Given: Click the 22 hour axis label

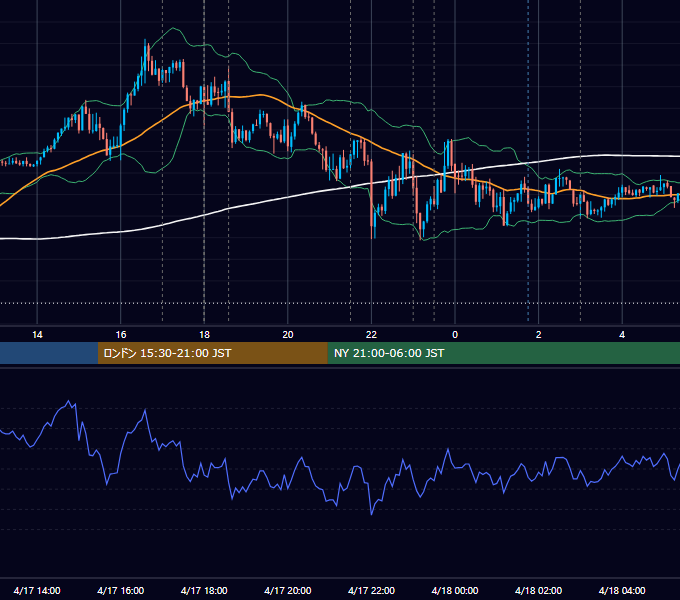Looking at the screenshot, I should (x=371, y=335).
